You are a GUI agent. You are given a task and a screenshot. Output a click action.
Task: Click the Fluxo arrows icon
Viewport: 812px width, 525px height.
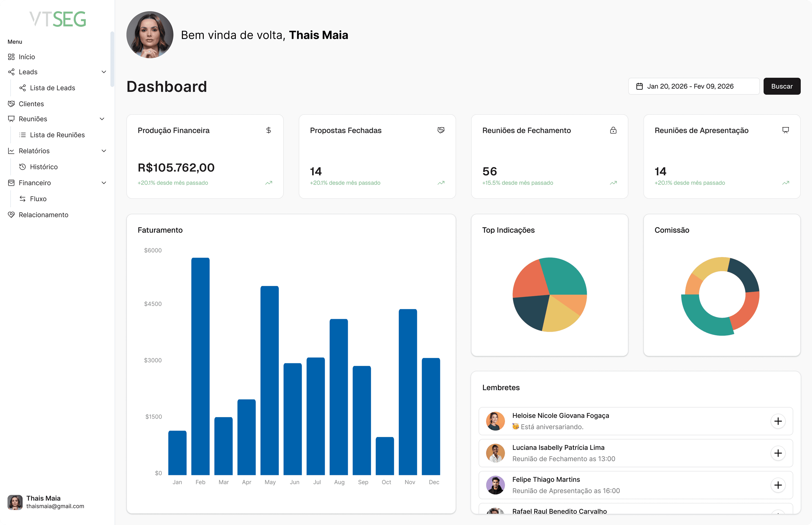pyautogui.click(x=22, y=199)
